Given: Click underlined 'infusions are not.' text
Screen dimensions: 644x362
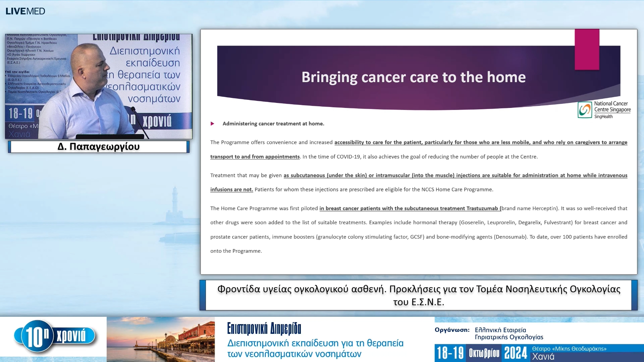Looking at the screenshot, I should point(231,190).
